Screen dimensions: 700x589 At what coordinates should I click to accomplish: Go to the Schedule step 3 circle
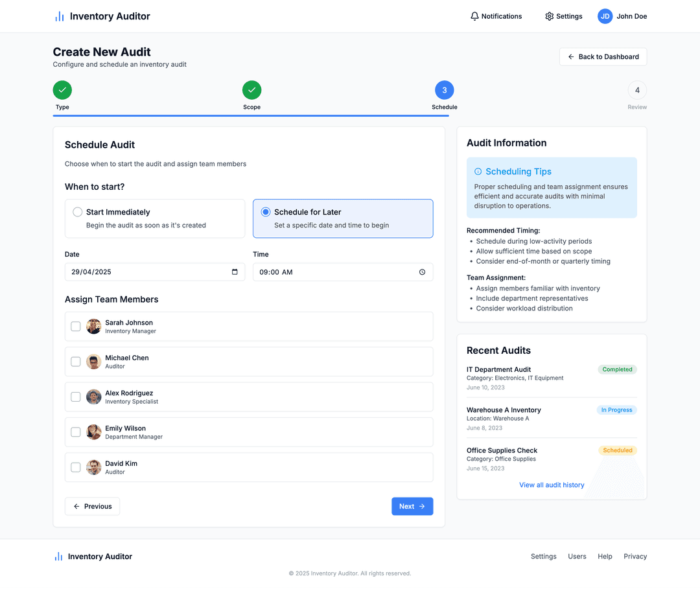click(x=444, y=90)
